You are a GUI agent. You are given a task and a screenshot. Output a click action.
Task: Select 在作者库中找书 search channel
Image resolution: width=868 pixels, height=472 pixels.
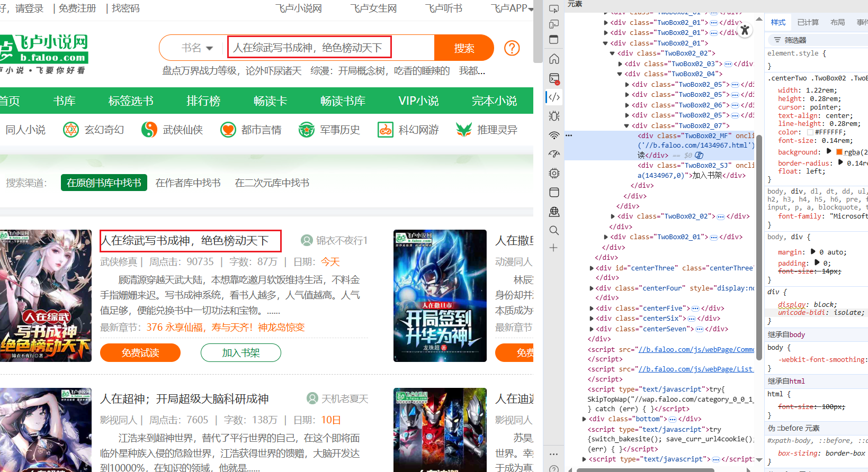pos(188,183)
